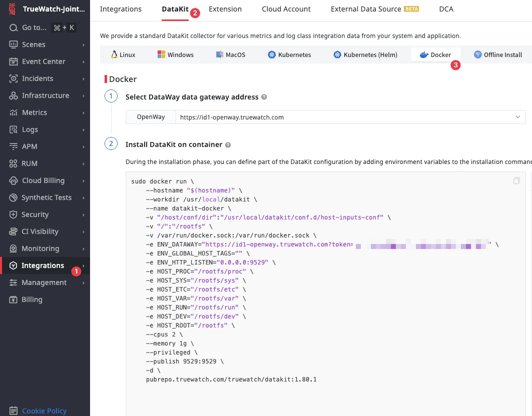The image size is (532, 416).
Task: Click the APM sidebar icon
Action: click(x=13, y=146)
